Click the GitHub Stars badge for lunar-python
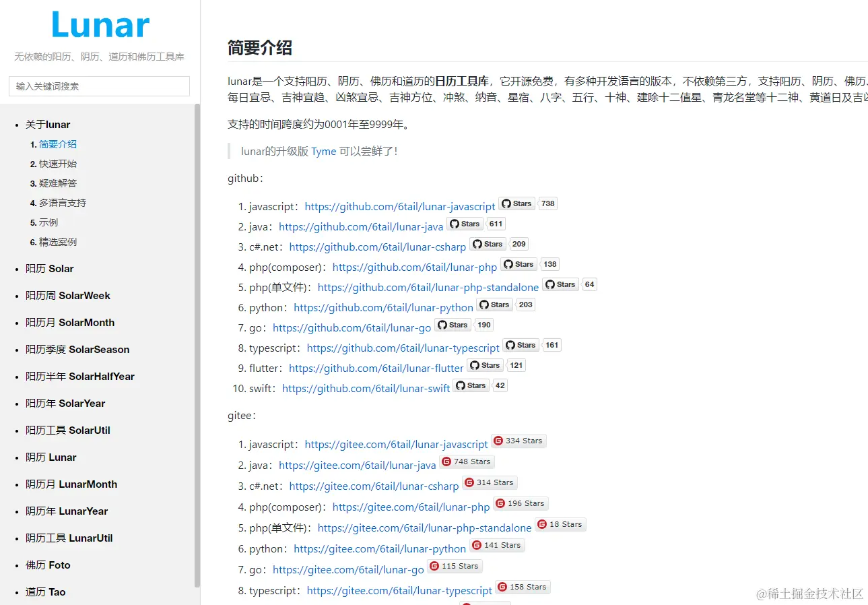This screenshot has height=605, width=868. click(495, 305)
